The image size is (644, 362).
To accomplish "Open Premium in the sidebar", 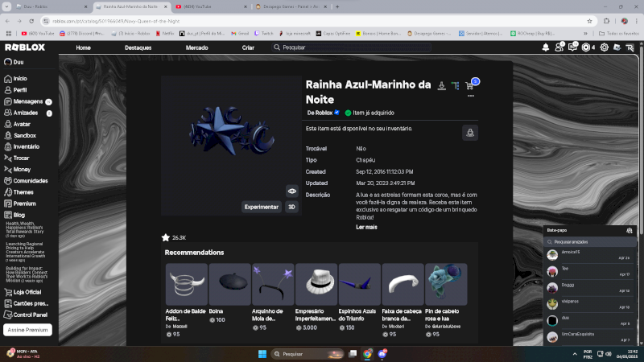I will [19, 204].
